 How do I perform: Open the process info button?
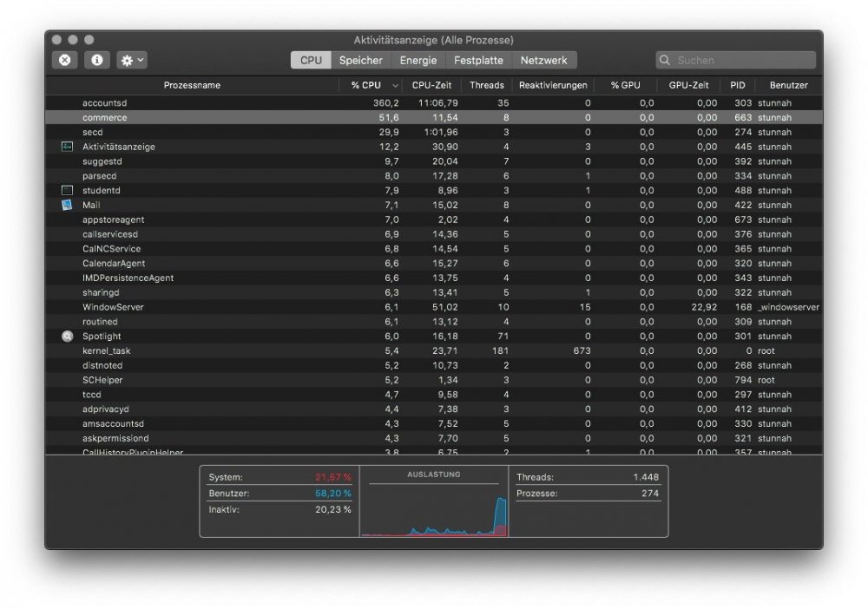coord(97,60)
